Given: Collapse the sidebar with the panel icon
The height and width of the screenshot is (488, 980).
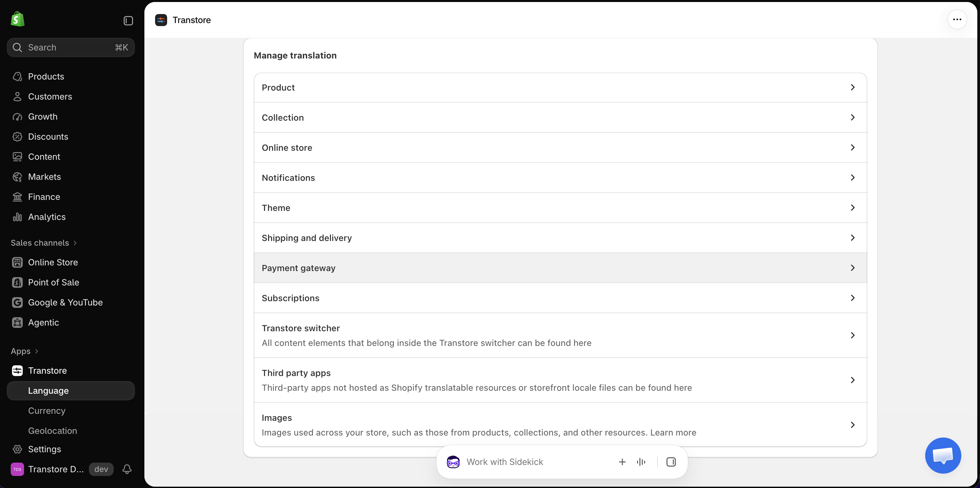Looking at the screenshot, I should 128,20.
